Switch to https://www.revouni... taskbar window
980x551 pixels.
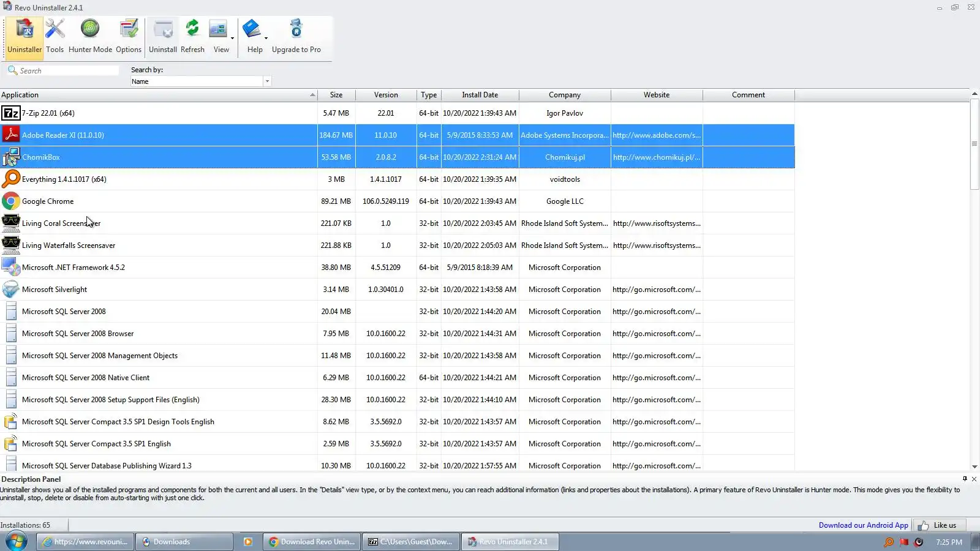tap(85, 542)
